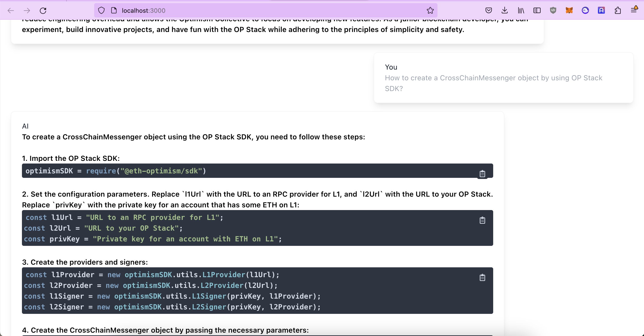The width and height of the screenshot is (644, 336).
Task: Click the 'const l2Provider' code line
Action: 151,285
